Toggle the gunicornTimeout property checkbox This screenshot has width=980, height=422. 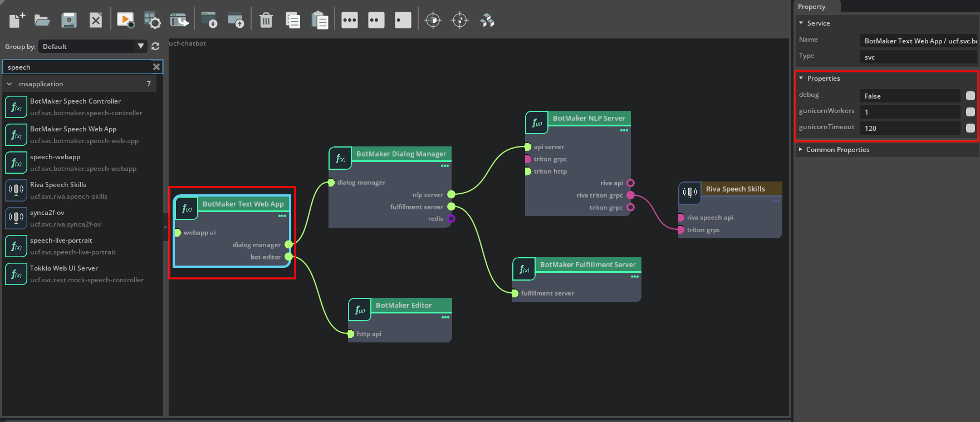[x=971, y=128]
